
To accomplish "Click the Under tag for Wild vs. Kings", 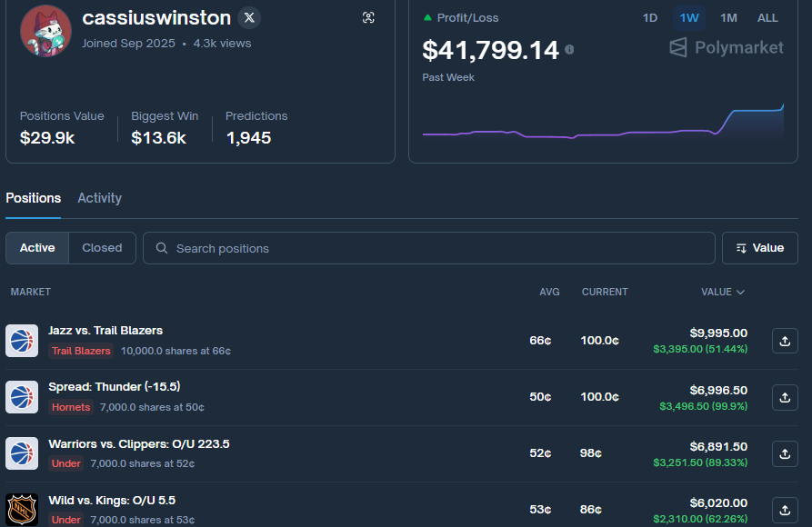I will tap(65, 519).
